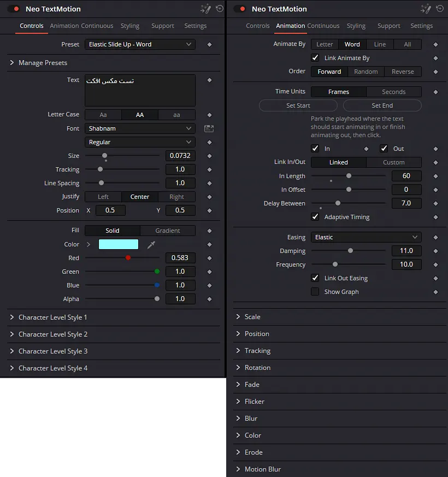Enable the Show Graph checkbox
The height and width of the screenshot is (477, 448).
coord(315,292)
